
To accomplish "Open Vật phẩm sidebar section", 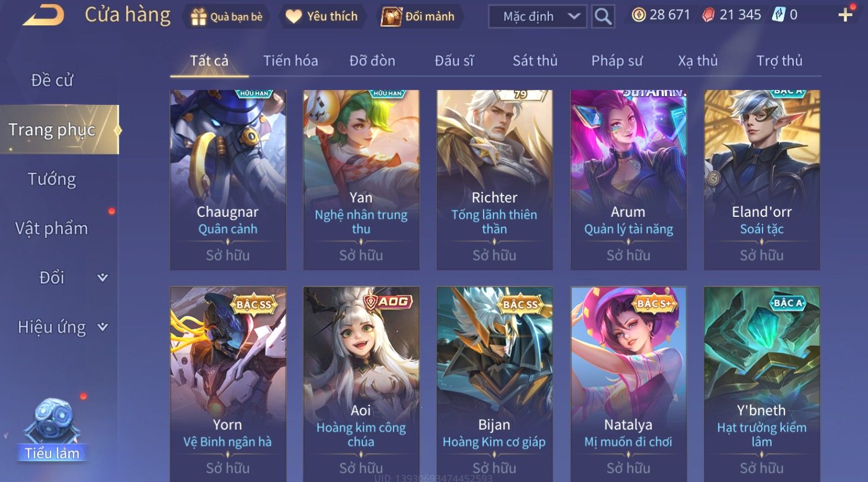I will [x=52, y=228].
